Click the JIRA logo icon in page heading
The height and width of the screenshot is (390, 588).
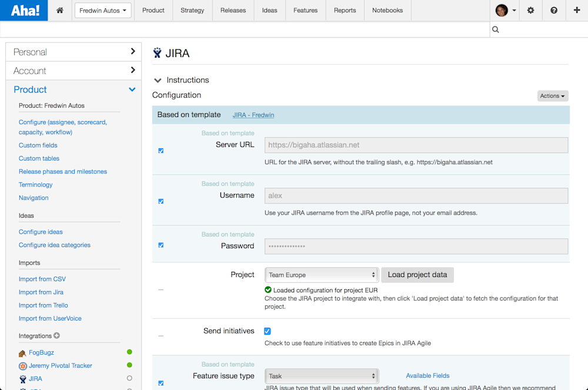coord(157,53)
